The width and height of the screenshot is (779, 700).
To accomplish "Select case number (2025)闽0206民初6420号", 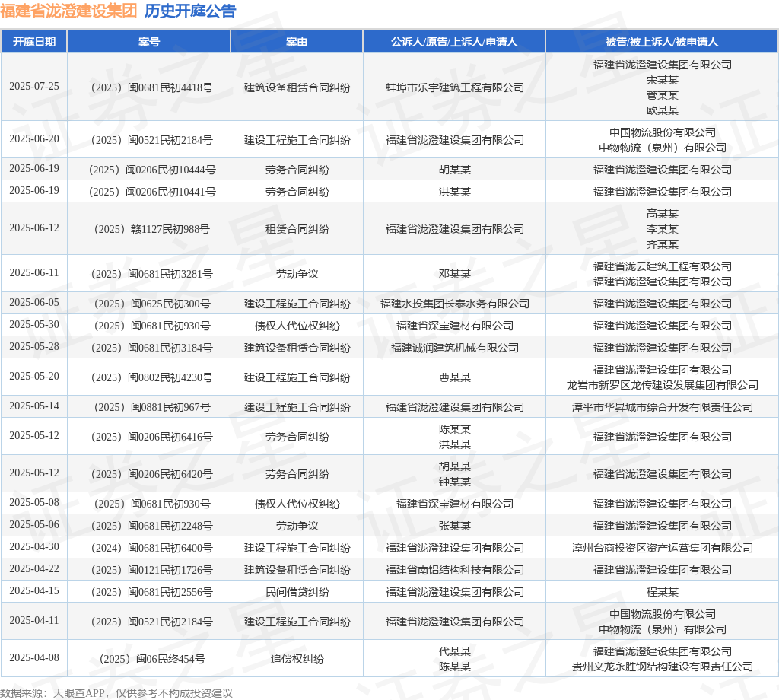I will click(151, 474).
